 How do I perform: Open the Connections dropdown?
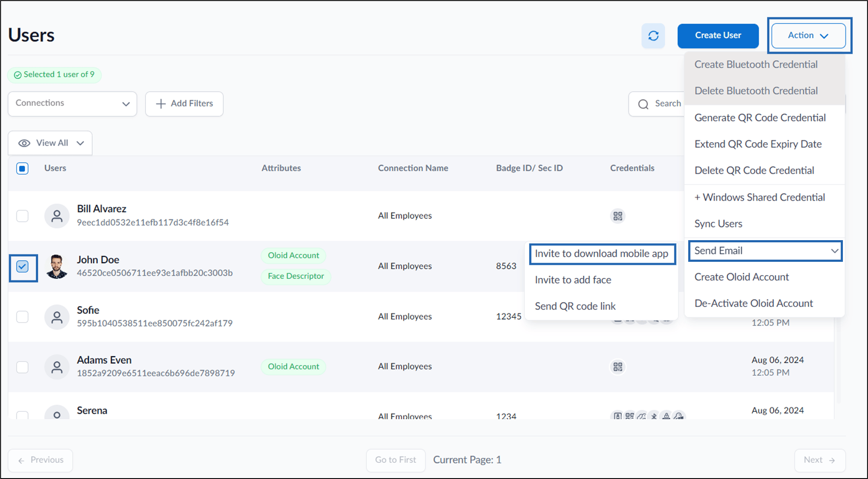pos(72,104)
